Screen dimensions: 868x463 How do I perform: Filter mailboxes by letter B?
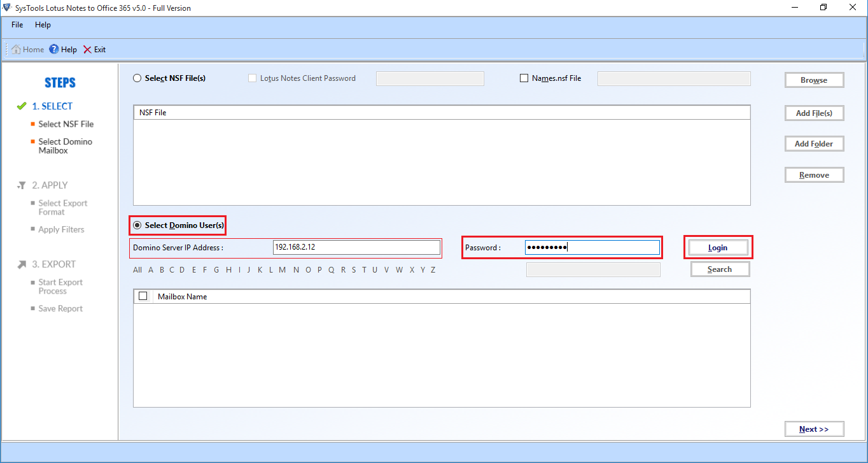[x=162, y=270]
